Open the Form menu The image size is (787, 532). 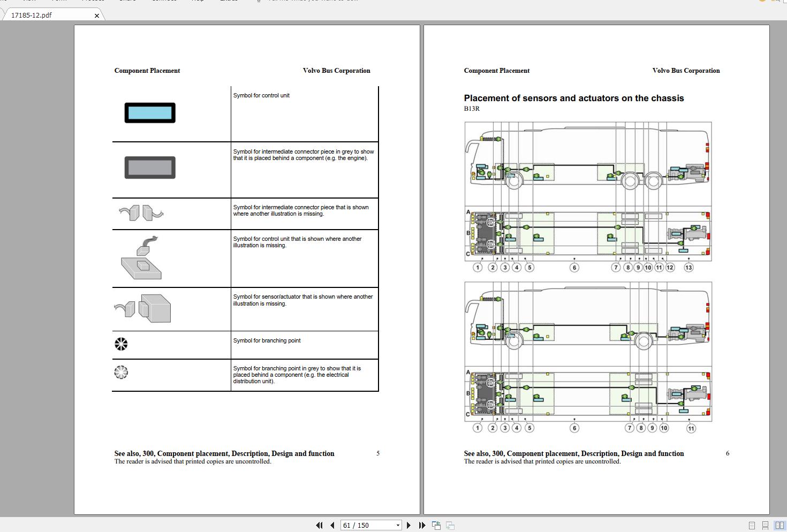point(59,1)
